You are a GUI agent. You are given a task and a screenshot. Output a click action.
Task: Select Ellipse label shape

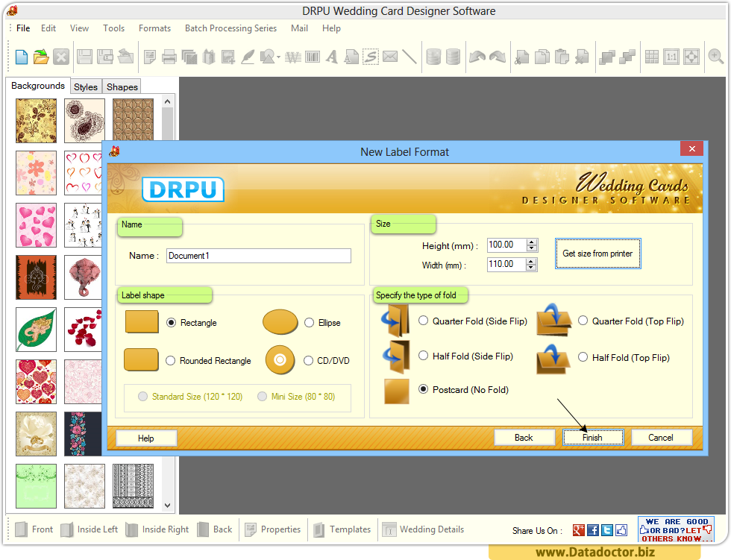pyautogui.click(x=309, y=323)
